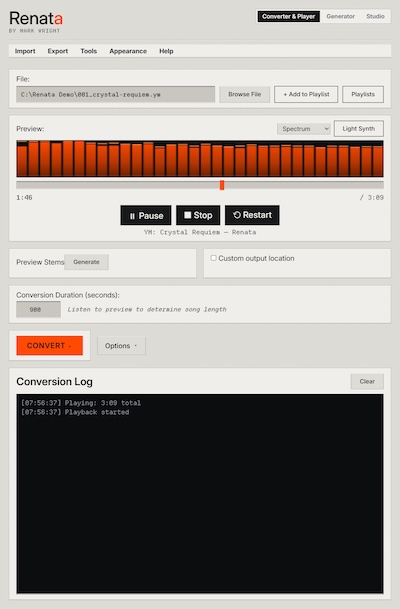This screenshot has height=609, width=400.
Task: Click the orange playback position marker
Action: pos(222,185)
